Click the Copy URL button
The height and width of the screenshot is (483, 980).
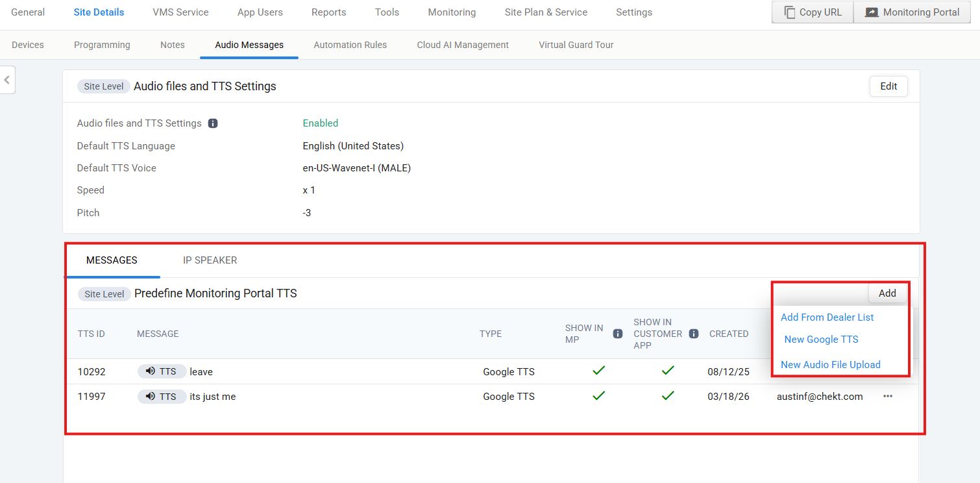tap(812, 12)
